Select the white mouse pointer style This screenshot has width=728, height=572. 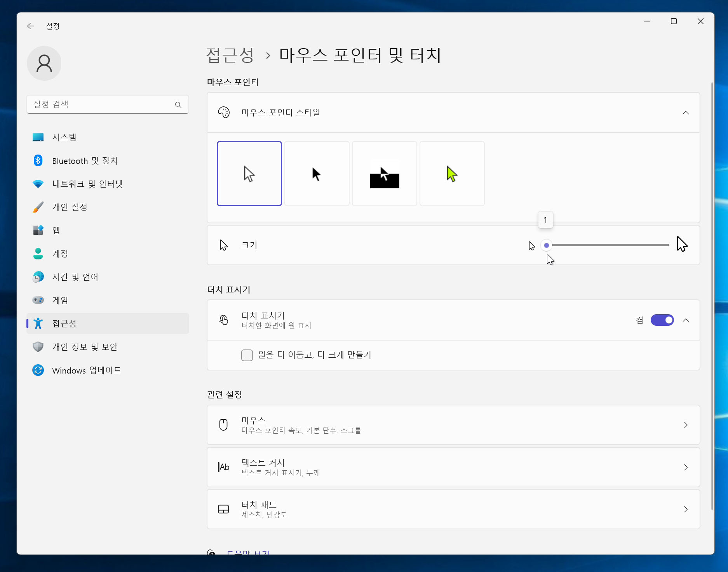point(249,174)
